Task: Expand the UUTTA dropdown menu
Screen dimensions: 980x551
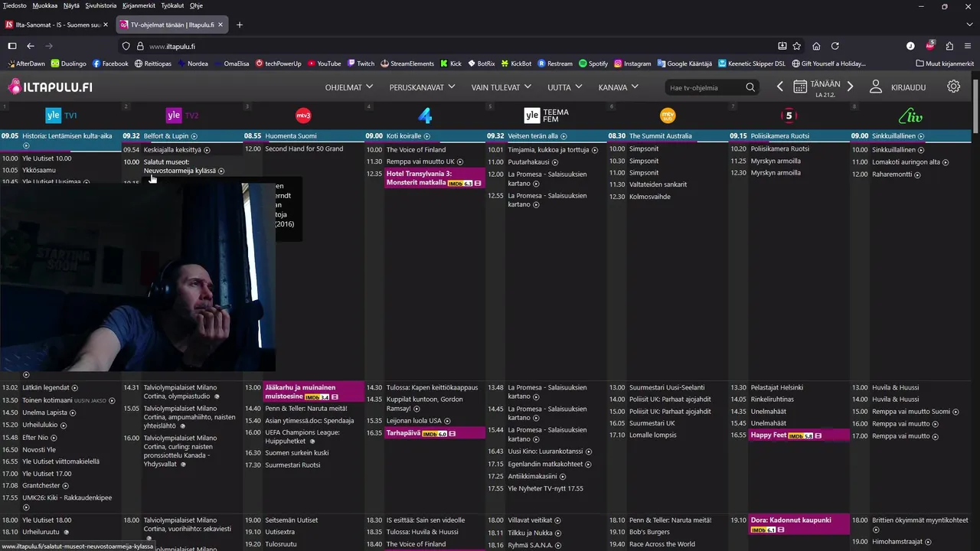Action: point(565,87)
